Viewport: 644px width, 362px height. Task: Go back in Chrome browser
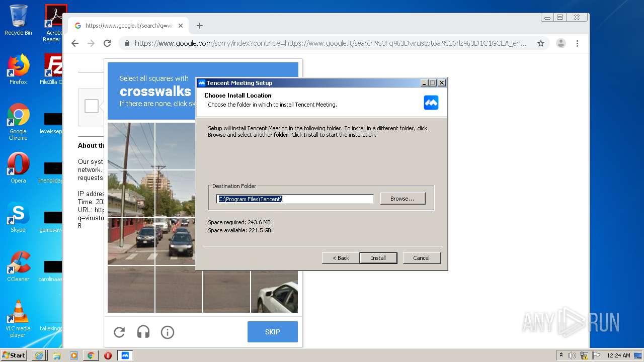coord(75,43)
